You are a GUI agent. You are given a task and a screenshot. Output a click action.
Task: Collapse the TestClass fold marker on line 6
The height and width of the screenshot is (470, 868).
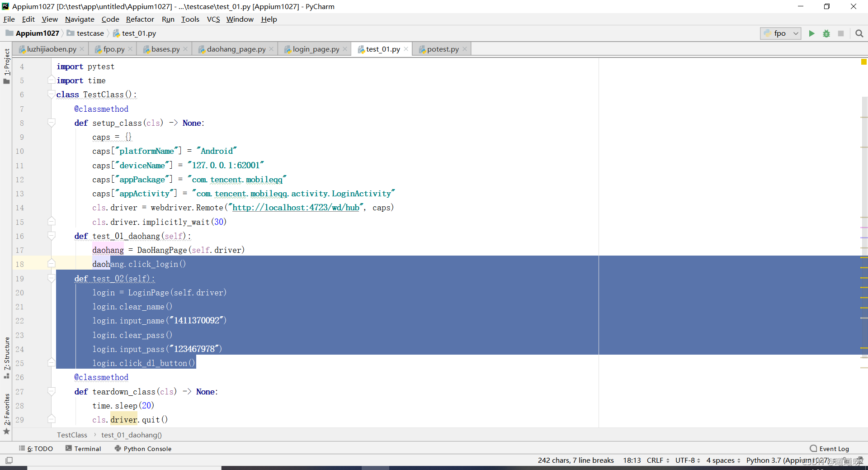point(52,95)
